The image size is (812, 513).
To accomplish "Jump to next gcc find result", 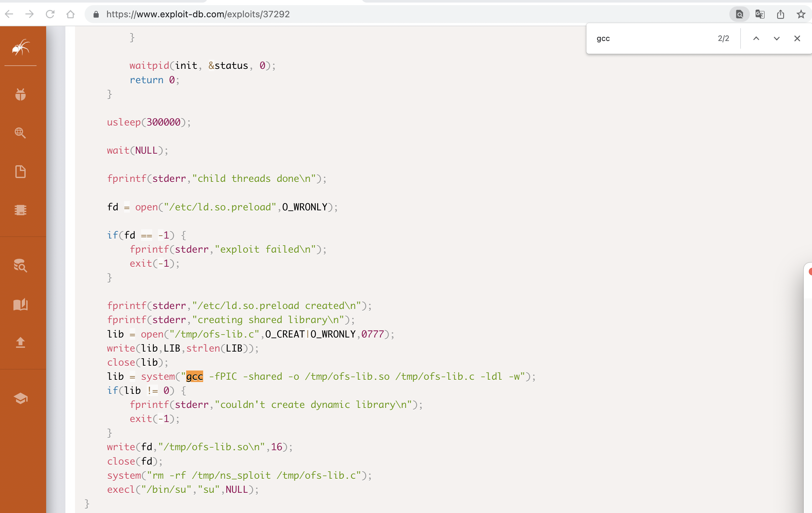I will click(x=777, y=38).
